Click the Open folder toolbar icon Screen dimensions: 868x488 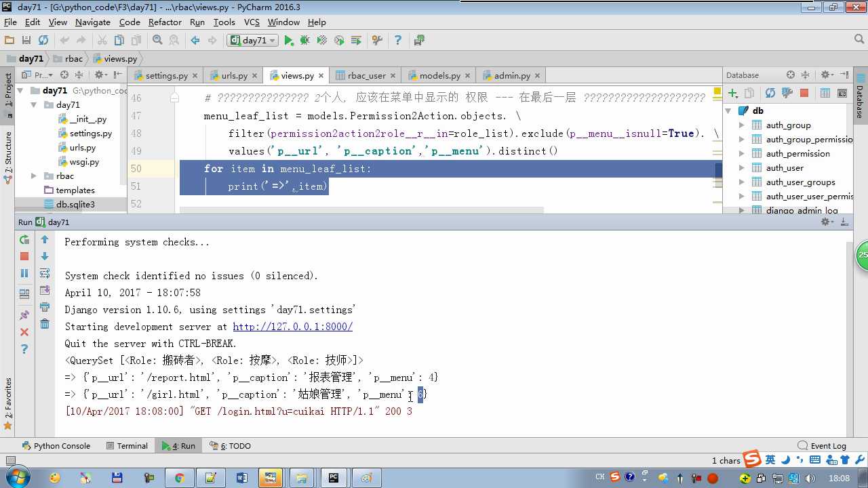click(9, 41)
